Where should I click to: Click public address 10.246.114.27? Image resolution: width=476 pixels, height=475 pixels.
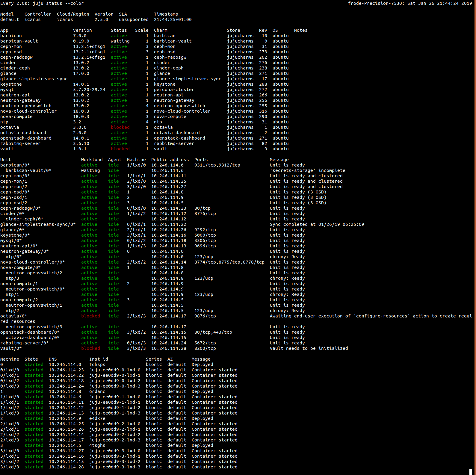click(x=169, y=187)
